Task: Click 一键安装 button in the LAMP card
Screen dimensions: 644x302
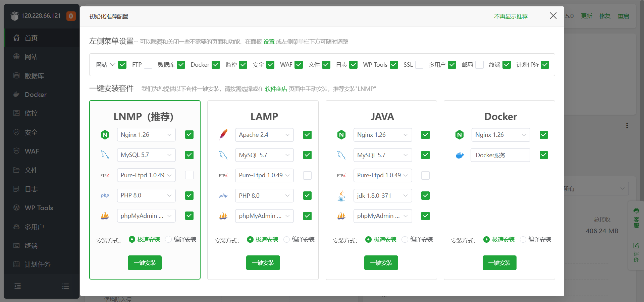Action: tap(263, 263)
